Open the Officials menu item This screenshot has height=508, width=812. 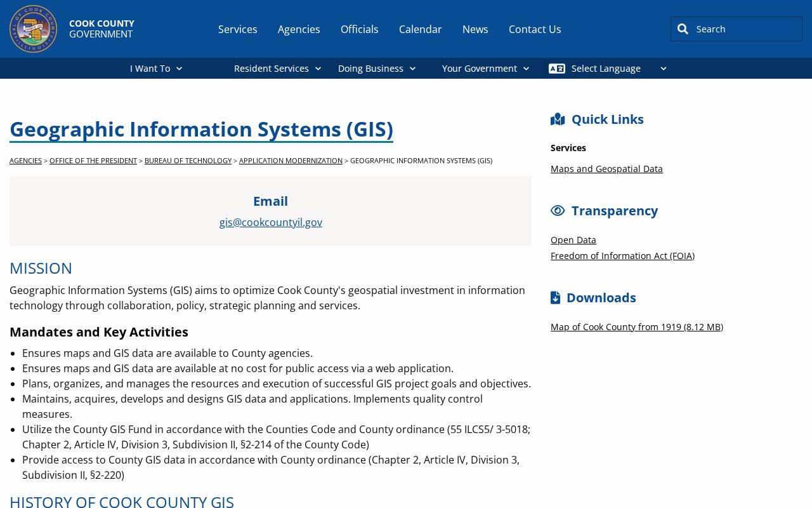click(x=360, y=29)
